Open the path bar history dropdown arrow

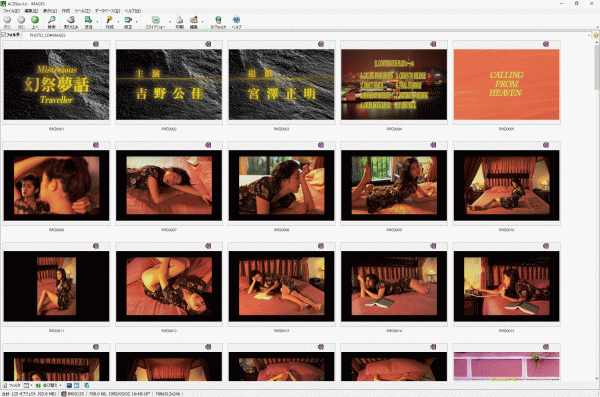point(589,35)
